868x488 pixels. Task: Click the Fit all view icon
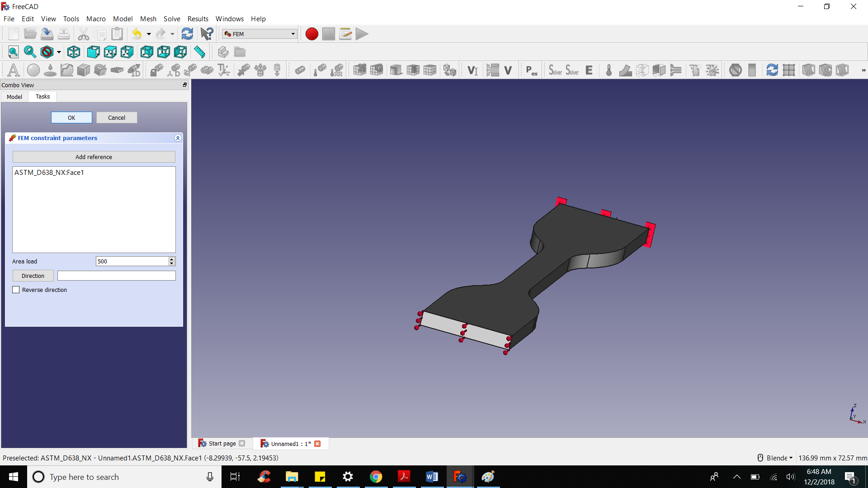pyautogui.click(x=13, y=52)
